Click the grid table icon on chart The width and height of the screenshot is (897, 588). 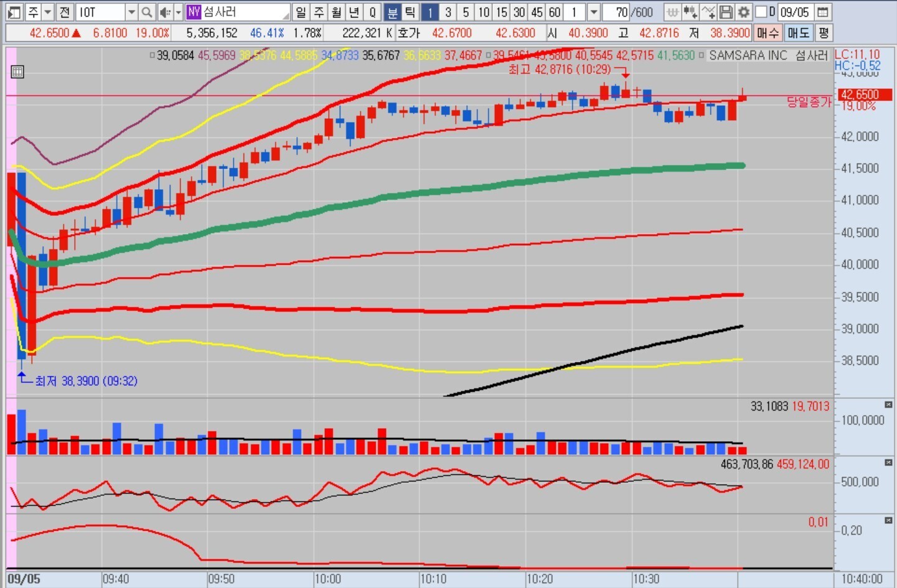point(17,72)
